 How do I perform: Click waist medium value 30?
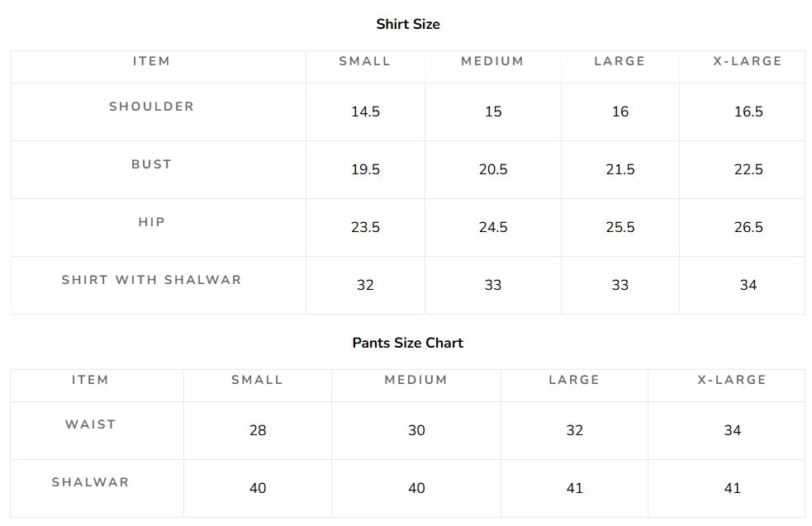[x=416, y=430]
